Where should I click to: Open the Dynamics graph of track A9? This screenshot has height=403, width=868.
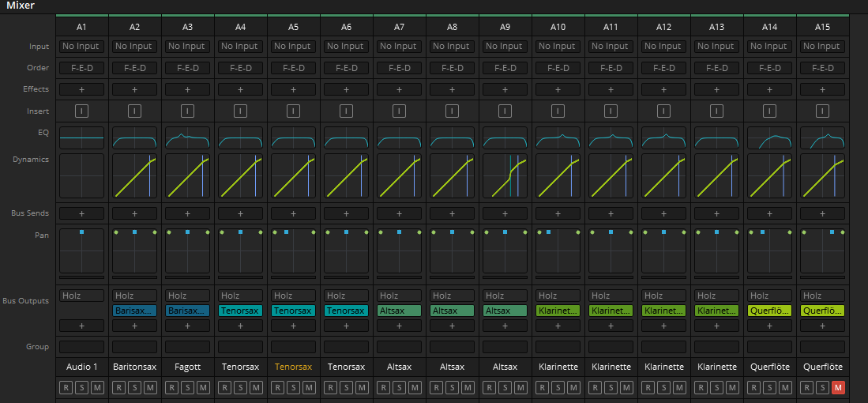tap(505, 176)
